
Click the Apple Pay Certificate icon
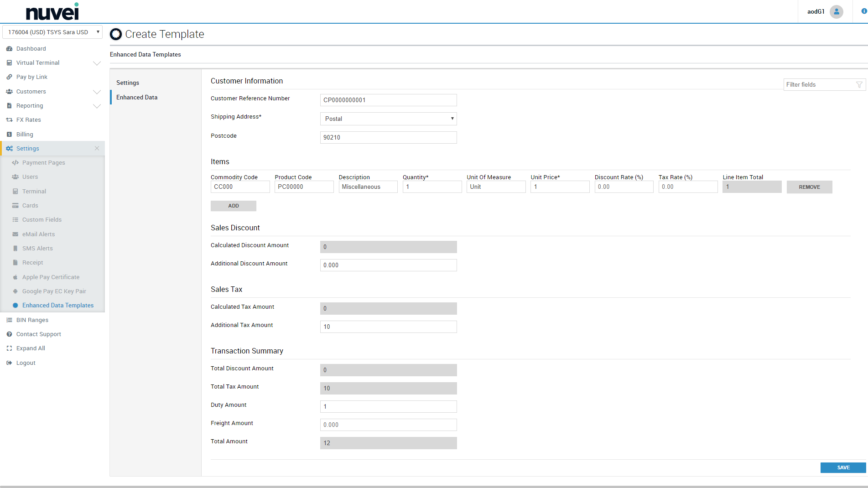tap(15, 277)
